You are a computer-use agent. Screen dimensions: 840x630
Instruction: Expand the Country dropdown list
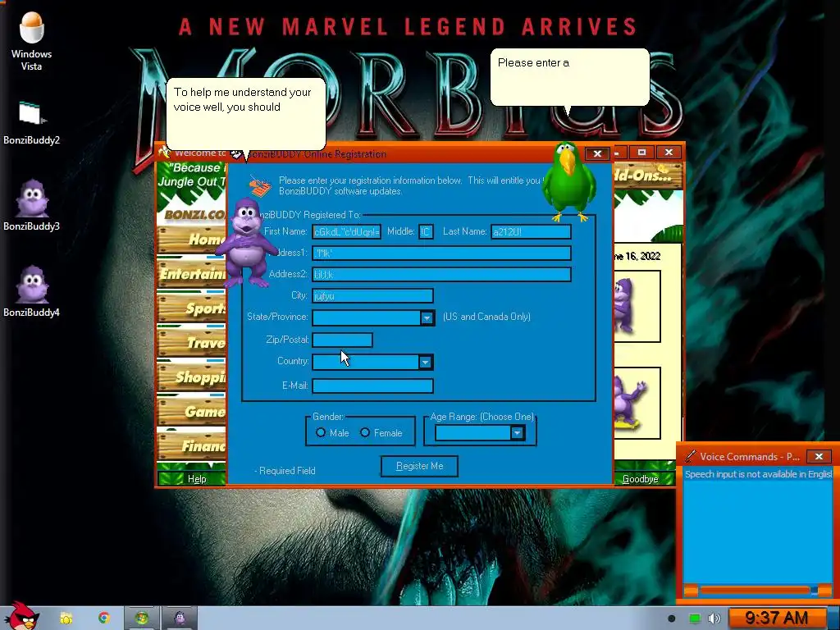tap(426, 362)
